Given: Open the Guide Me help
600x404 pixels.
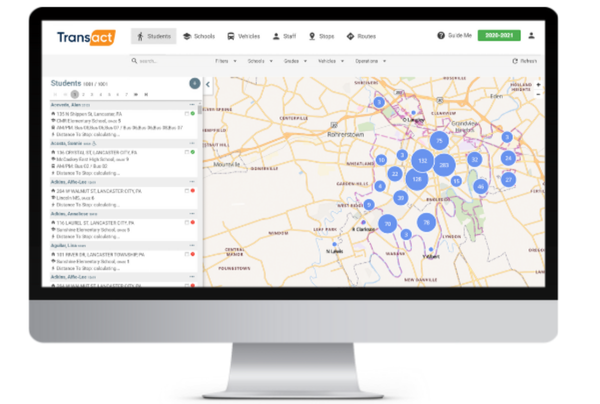Looking at the screenshot, I should pos(455,36).
